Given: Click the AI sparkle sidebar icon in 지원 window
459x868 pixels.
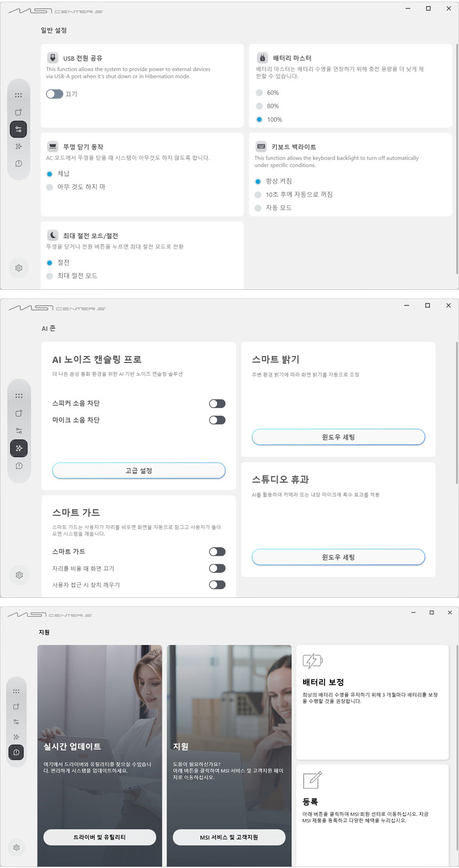Looking at the screenshot, I should 17,737.
